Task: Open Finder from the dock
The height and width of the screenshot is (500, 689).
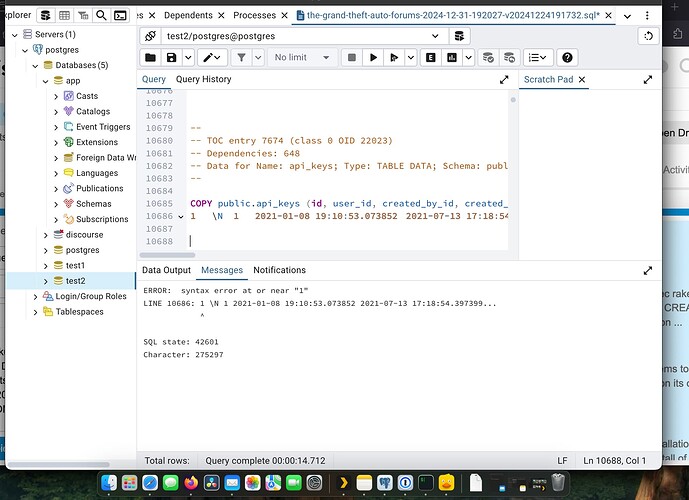Action: [109, 483]
